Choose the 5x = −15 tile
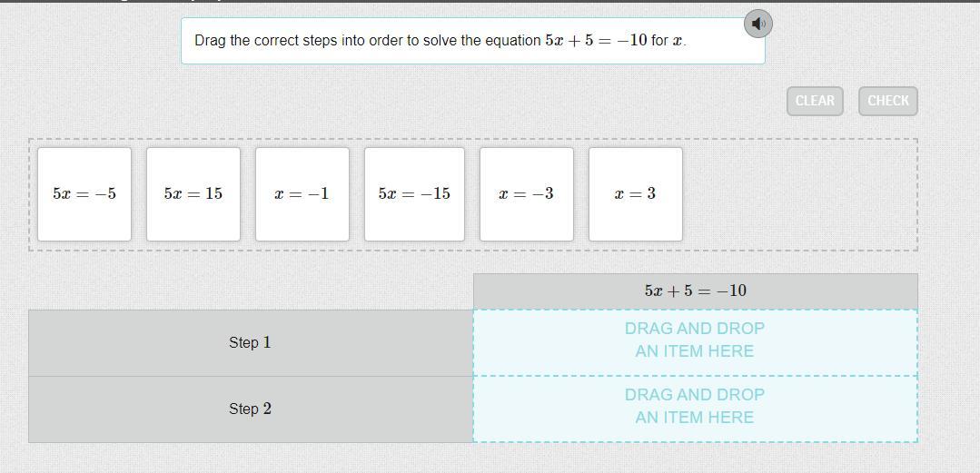The height and width of the screenshot is (473, 980). [x=414, y=194]
